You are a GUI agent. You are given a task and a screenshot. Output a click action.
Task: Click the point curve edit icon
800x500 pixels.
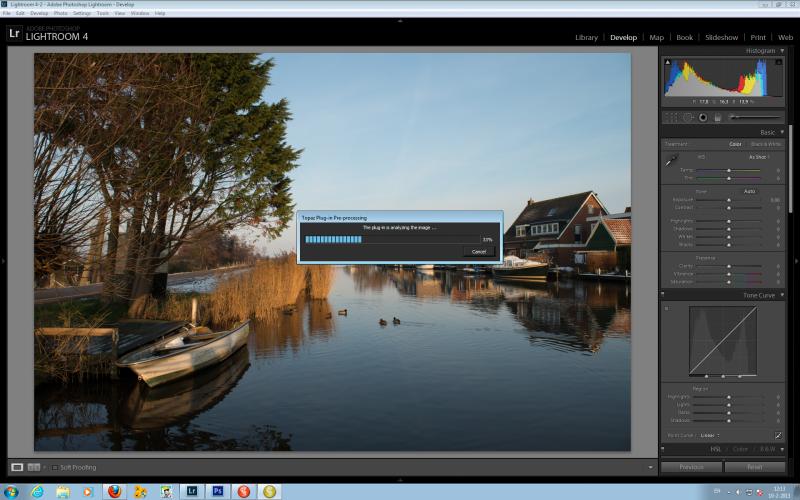tap(778, 435)
